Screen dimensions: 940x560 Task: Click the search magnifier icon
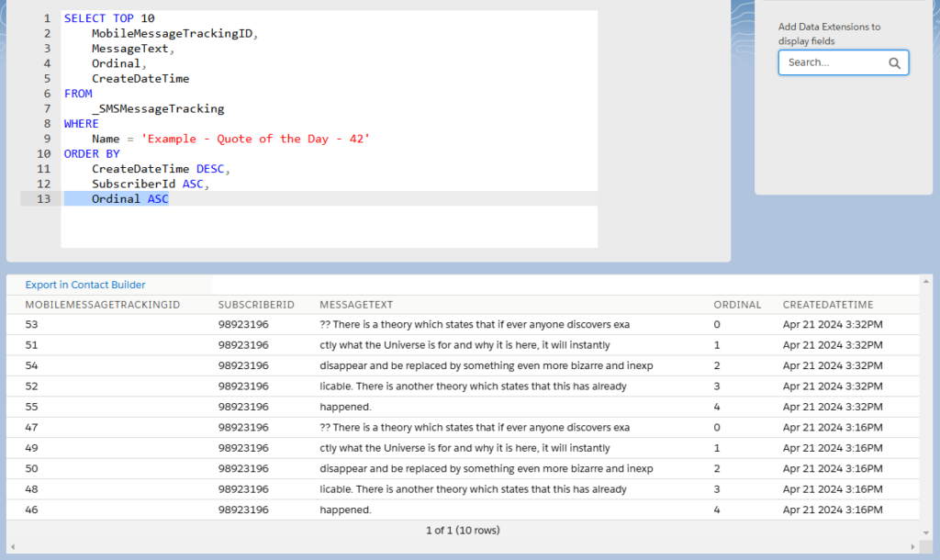pos(894,63)
